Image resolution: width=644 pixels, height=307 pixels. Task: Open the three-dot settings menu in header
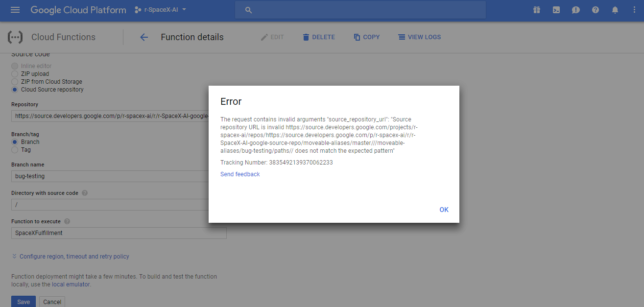(x=635, y=10)
